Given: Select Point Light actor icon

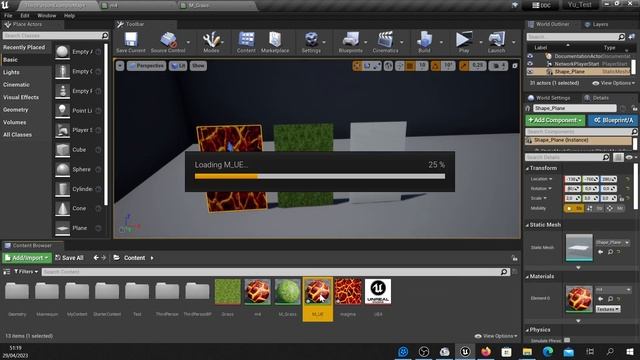Looking at the screenshot, I should (62, 111).
